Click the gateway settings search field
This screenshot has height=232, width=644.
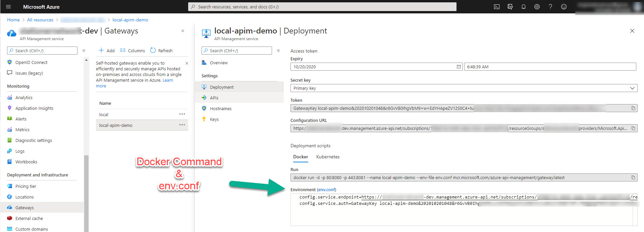click(237, 51)
